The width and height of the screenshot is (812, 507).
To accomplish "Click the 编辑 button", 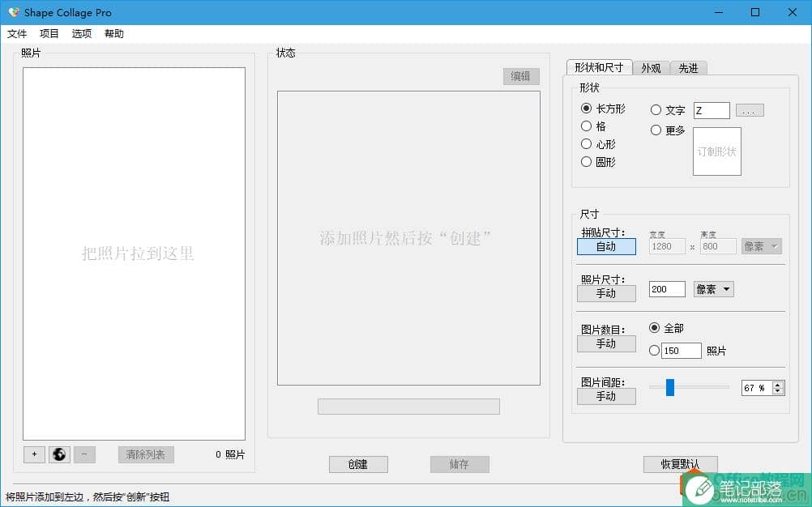I will pos(521,76).
